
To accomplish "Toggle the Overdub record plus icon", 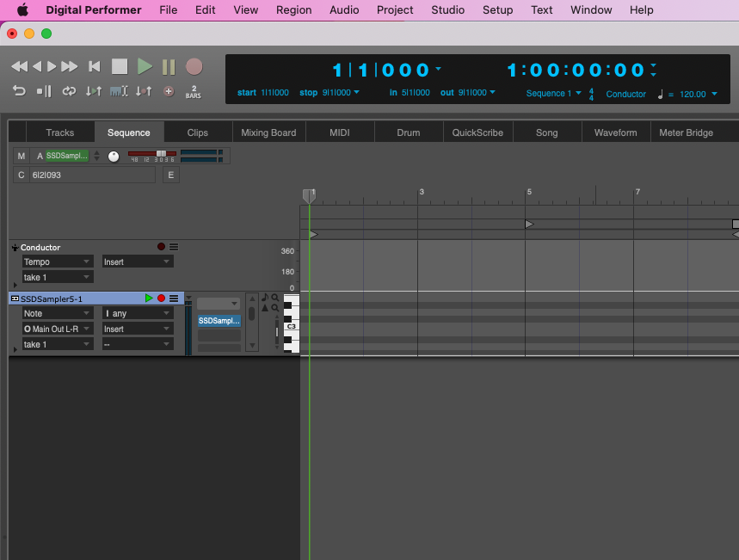I will pyautogui.click(x=169, y=91).
